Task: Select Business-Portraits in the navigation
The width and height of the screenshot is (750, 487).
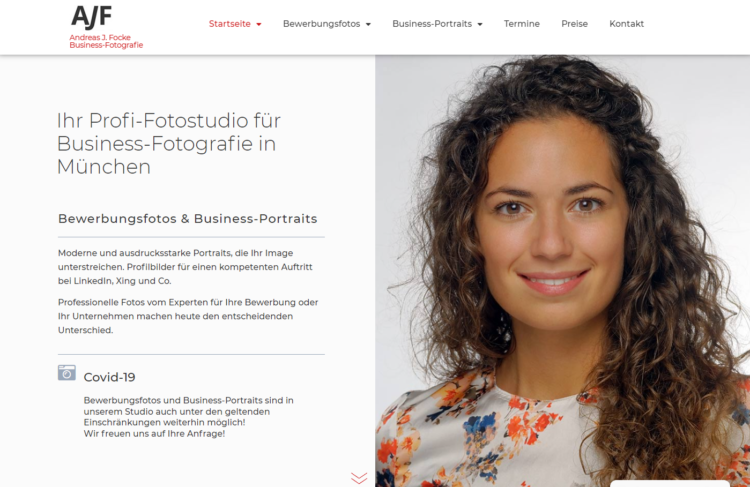Action: pyautogui.click(x=432, y=24)
